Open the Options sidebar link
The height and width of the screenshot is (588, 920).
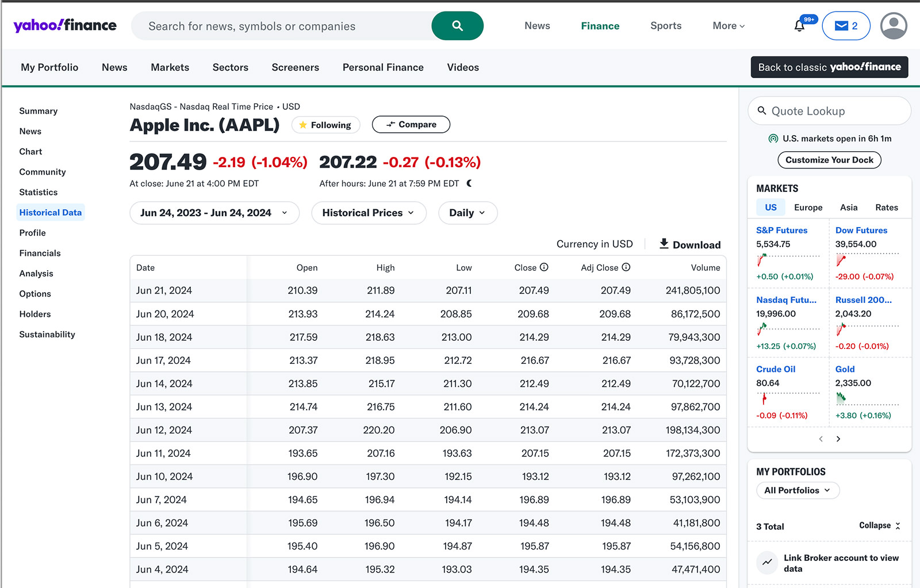[x=35, y=294]
